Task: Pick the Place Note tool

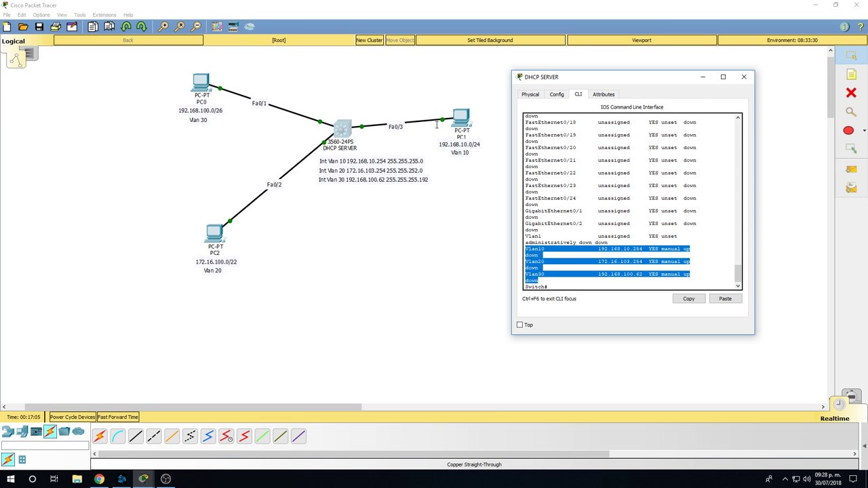Action: coord(851,74)
